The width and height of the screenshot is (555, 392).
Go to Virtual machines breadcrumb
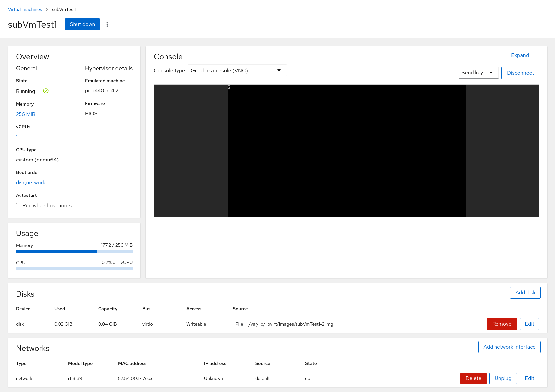coord(25,9)
